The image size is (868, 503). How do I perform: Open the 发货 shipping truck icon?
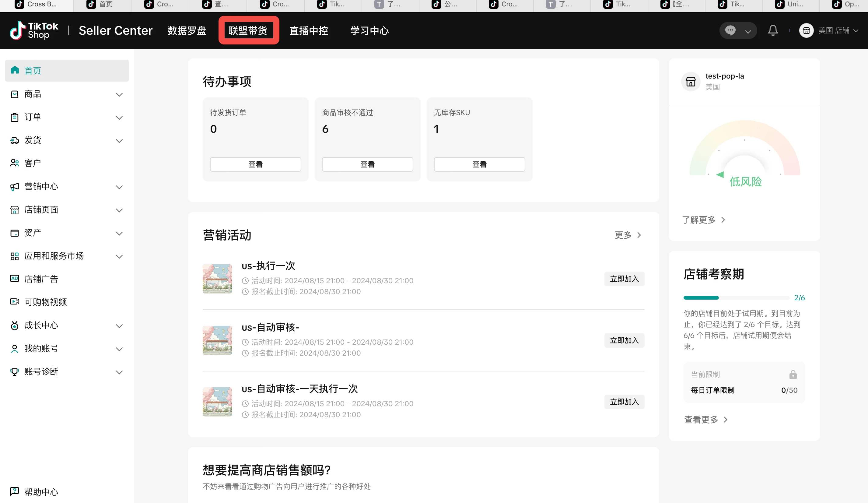point(14,140)
